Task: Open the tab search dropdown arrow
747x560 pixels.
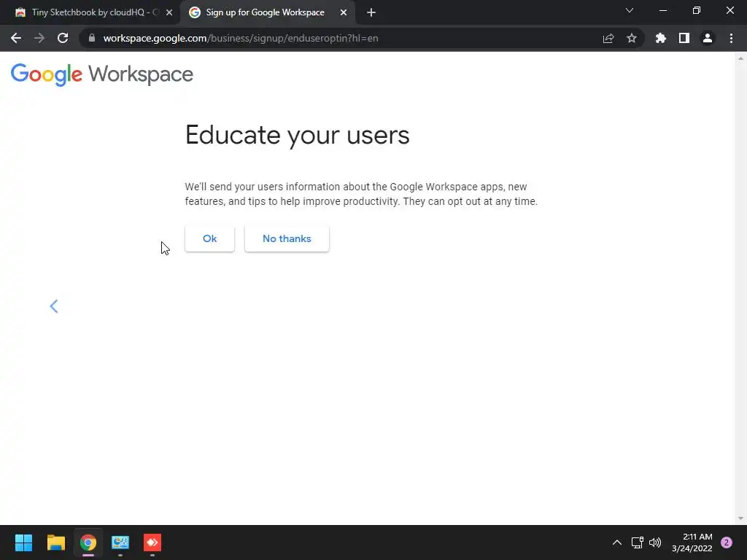Action: (x=630, y=10)
